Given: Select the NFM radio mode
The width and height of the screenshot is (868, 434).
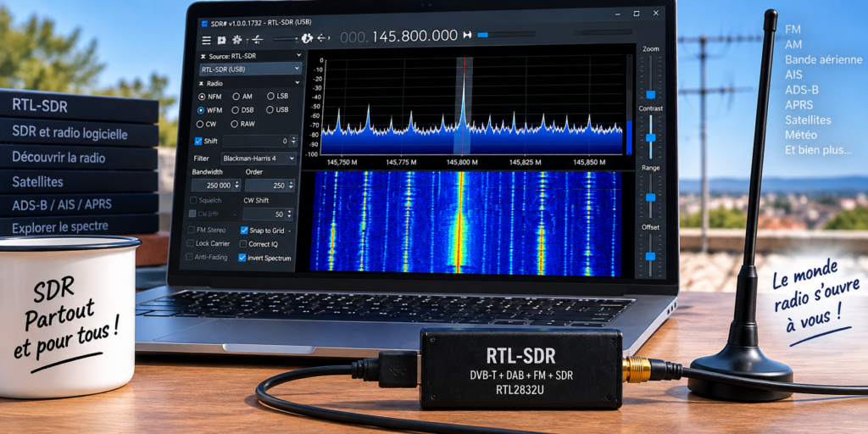Looking at the screenshot, I should (x=202, y=97).
